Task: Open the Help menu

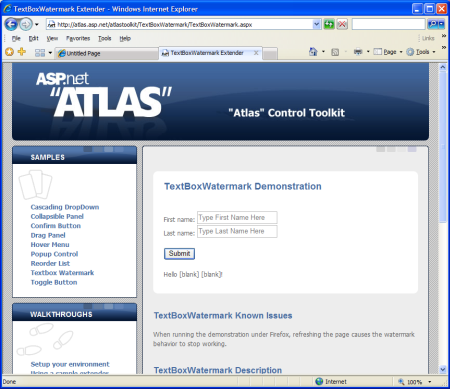Action: 125,38
